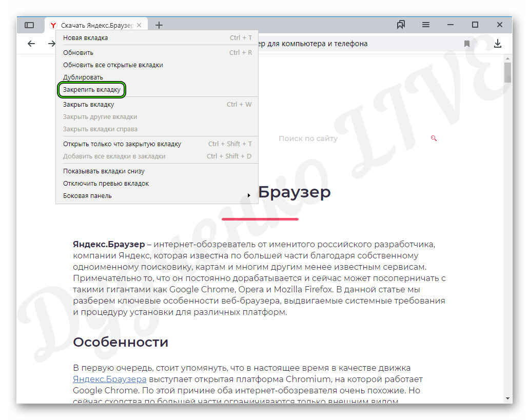Screen dimensions: 529x420
Task: Go back with the left arrow
Action: click(x=31, y=44)
